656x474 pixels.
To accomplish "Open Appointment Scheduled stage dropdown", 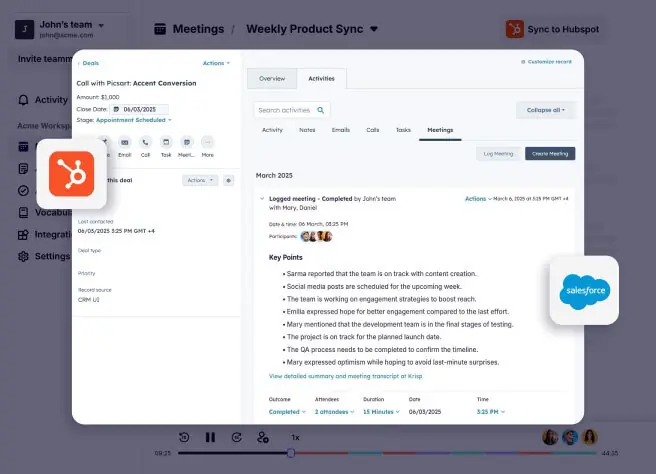I will coord(134,120).
